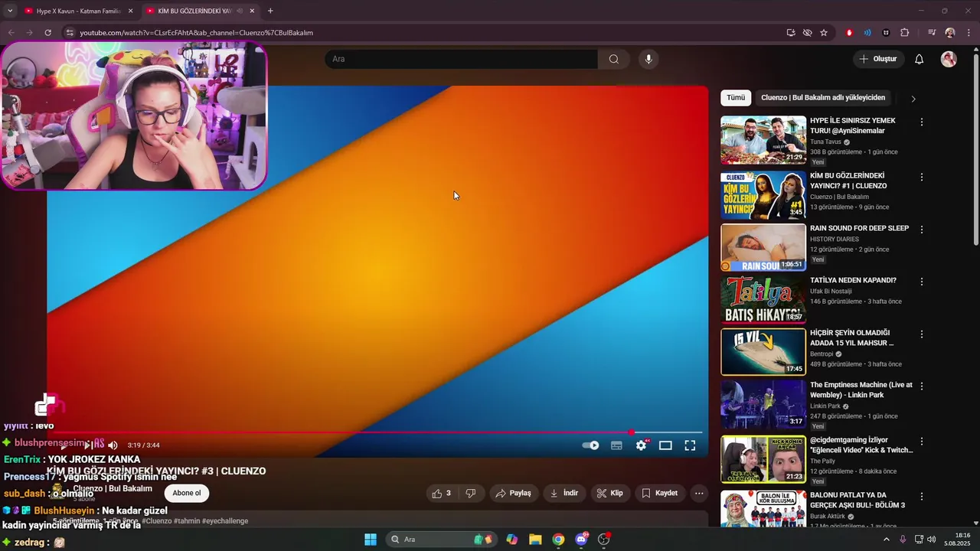The height and width of the screenshot is (551, 980).
Task: Save the video with Kaydet
Action: pyautogui.click(x=660, y=494)
